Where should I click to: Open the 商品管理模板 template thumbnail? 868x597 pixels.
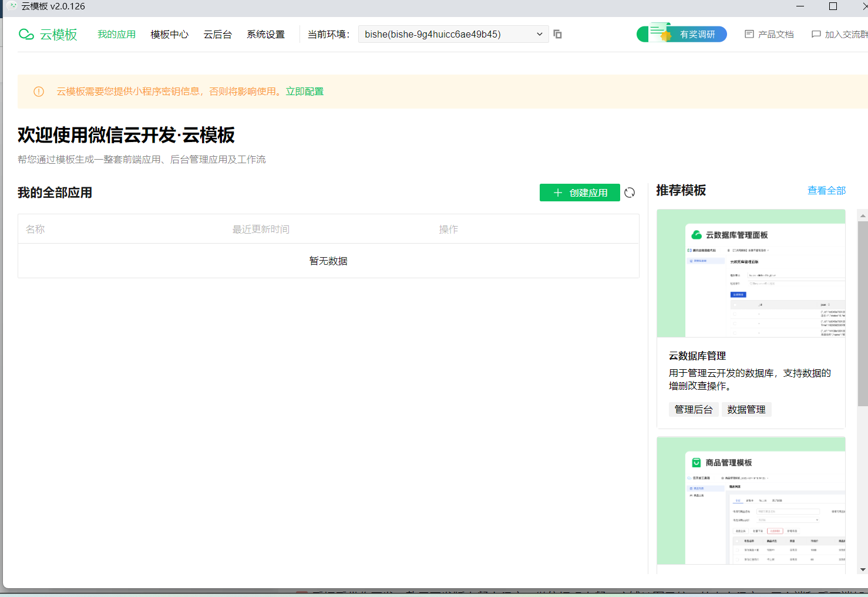(x=751, y=501)
